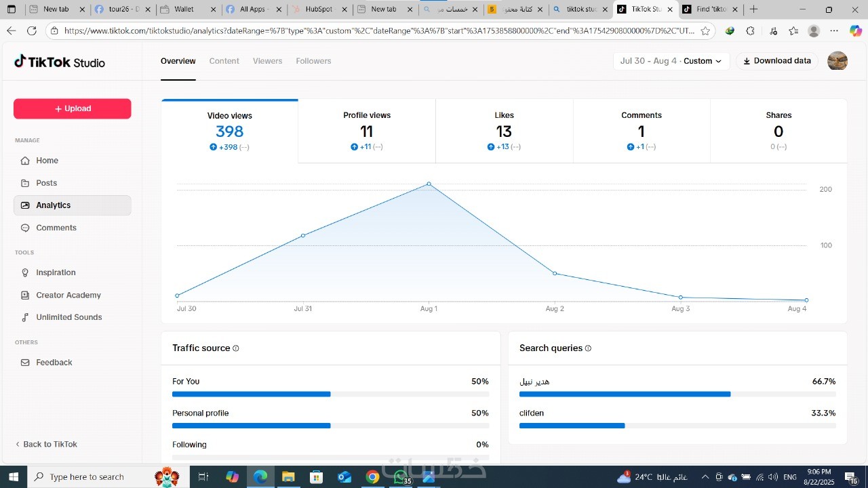Viewport: 868px width, 488px height.
Task: Open Task View on the taskbar
Action: 203,477
